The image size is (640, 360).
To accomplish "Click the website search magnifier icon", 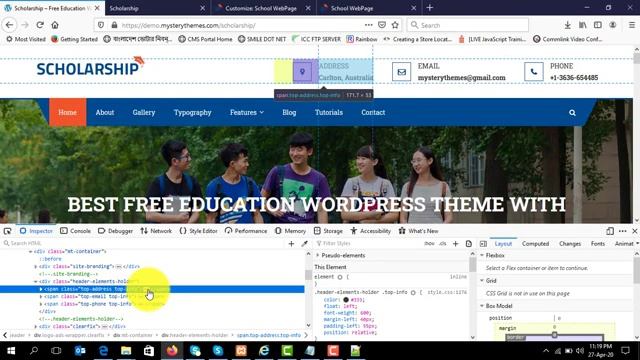I will pos(572,113).
